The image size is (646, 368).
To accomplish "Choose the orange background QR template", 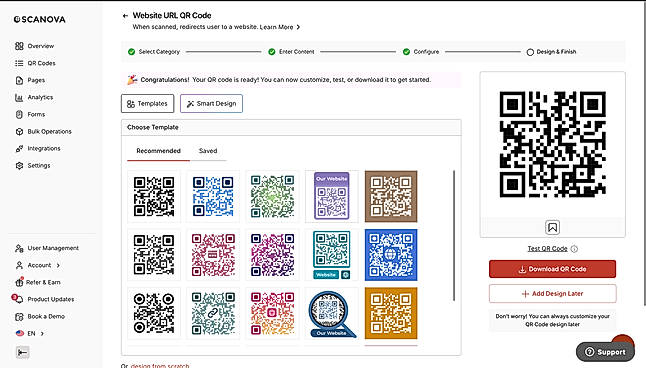I will (x=391, y=313).
